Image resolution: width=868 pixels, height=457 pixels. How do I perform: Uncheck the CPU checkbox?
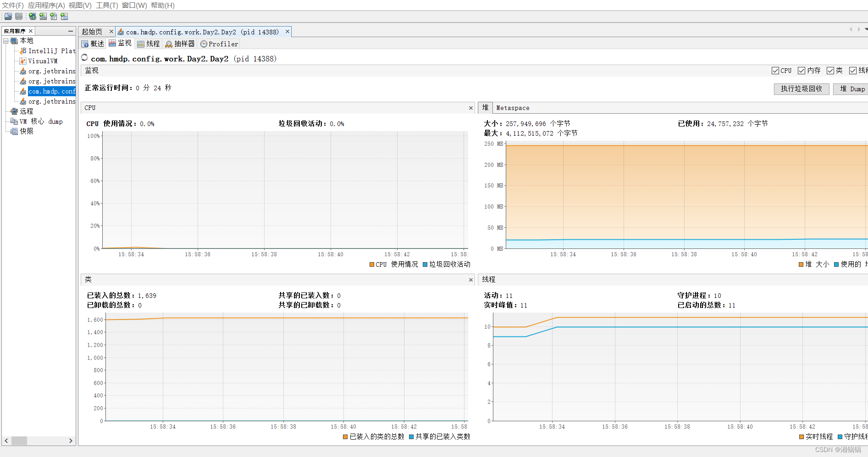click(775, 71)
